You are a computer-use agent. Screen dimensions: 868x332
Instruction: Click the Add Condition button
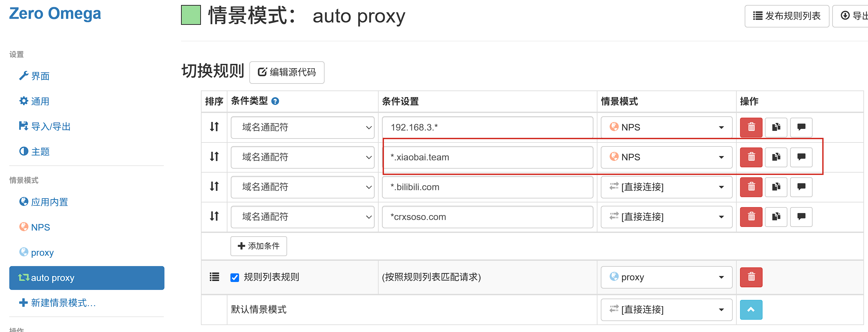pos(259,246)
